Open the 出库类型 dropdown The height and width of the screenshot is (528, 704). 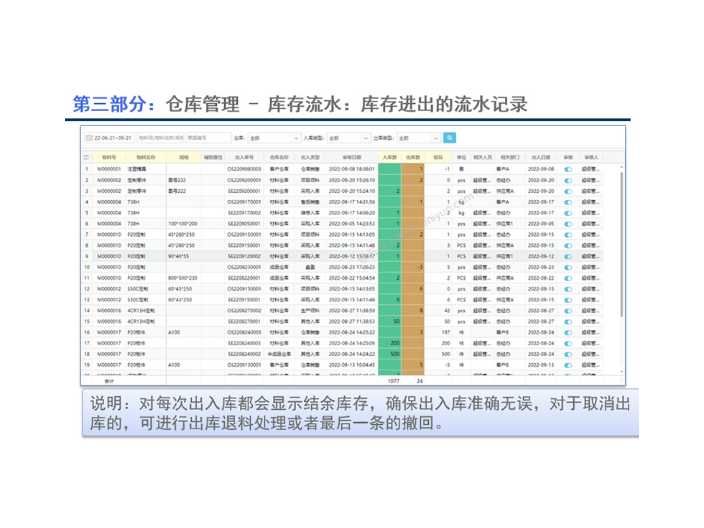418,138
